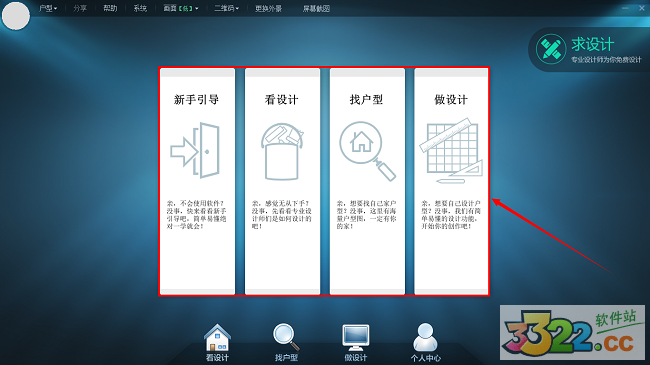650x365 pixels.
Task: Expand the 户型 dropdown menu
Action: [48, 8]
